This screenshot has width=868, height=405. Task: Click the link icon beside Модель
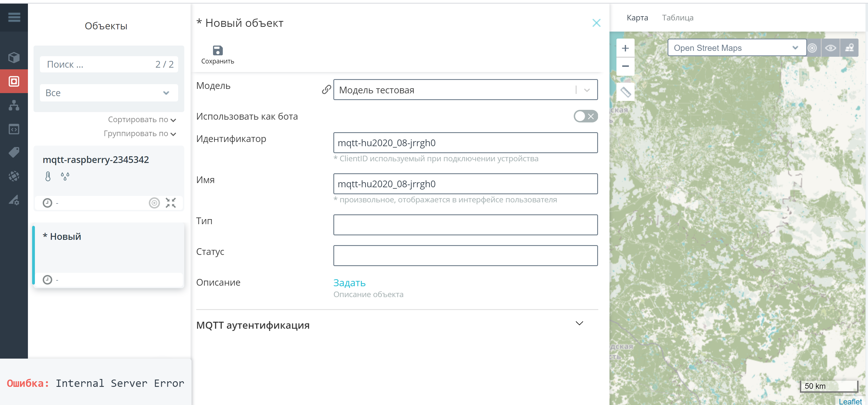[x=326, y=90]
